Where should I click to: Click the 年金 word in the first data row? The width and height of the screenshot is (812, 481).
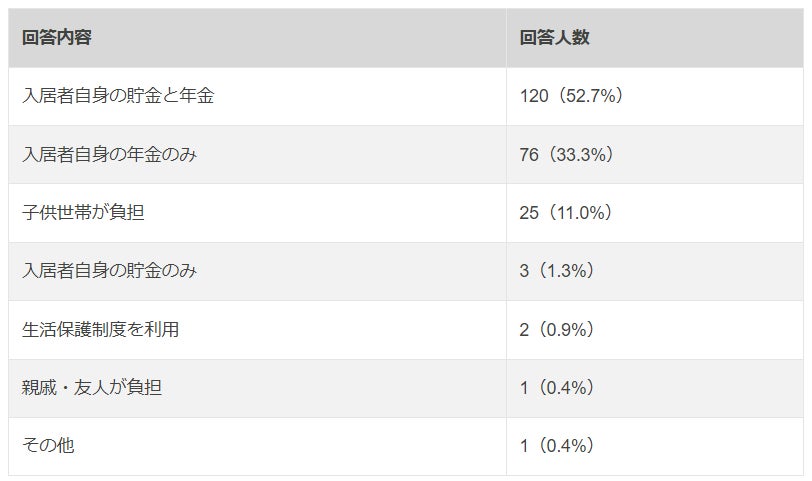click(x=197, y=96)
